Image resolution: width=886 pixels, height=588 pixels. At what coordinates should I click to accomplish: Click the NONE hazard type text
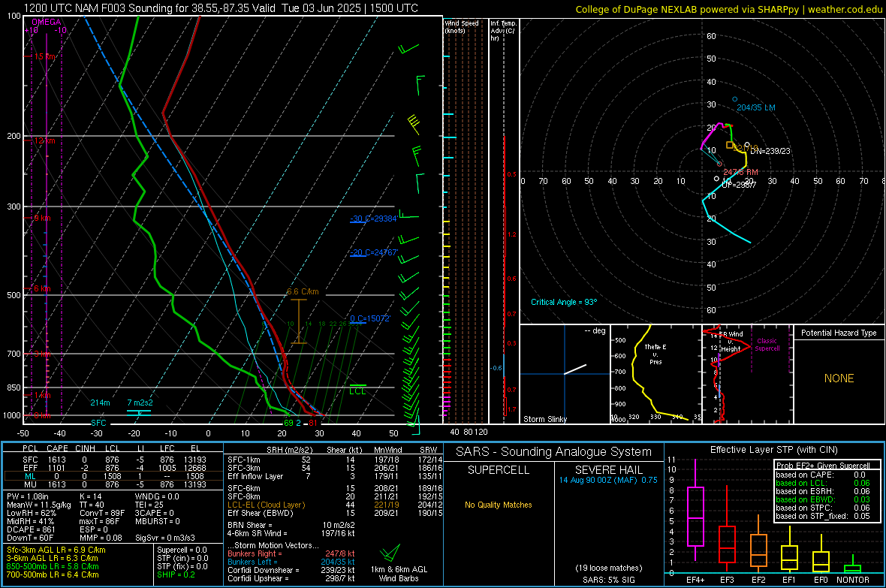839,378
